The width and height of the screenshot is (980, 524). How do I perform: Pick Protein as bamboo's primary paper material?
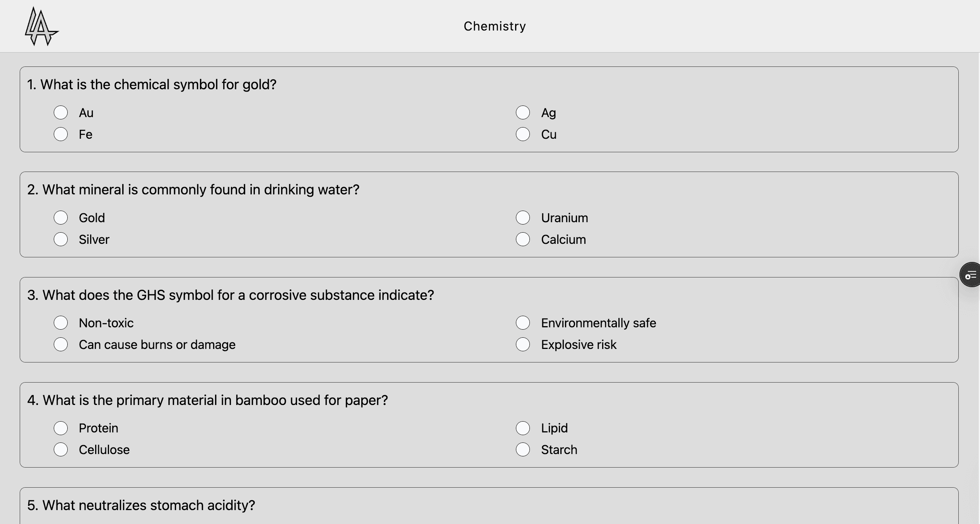tap(61, 428)
